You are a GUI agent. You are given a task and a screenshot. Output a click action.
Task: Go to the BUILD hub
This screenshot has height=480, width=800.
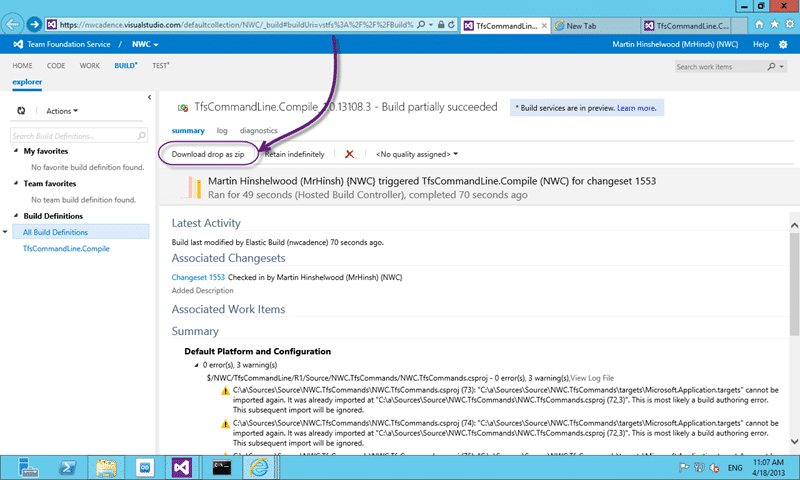(x=126, y=66)
